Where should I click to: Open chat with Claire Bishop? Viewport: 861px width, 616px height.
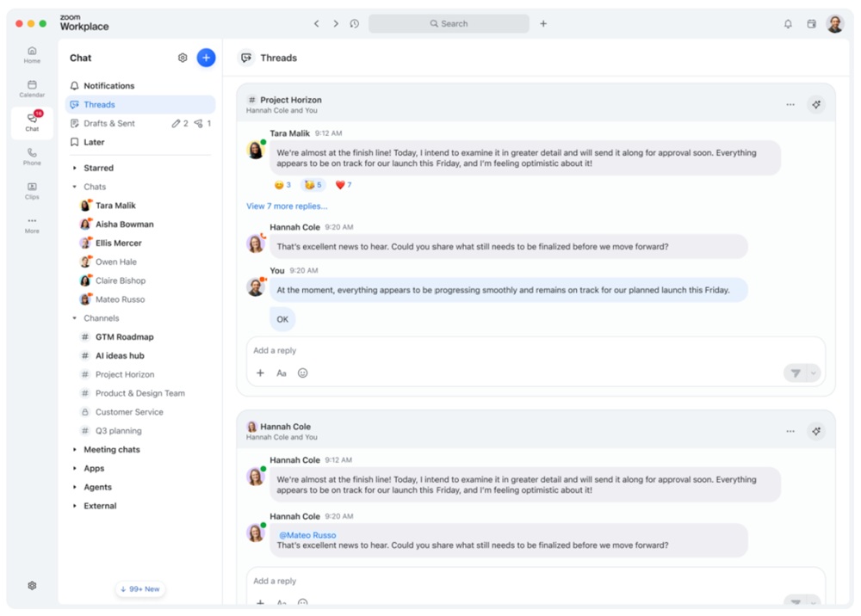(140, 280)
